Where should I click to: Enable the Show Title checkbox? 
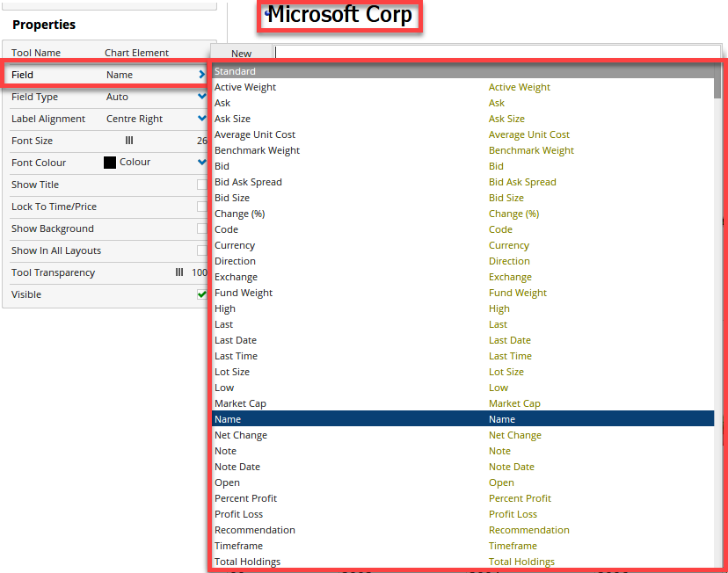[x=201, y=185]
